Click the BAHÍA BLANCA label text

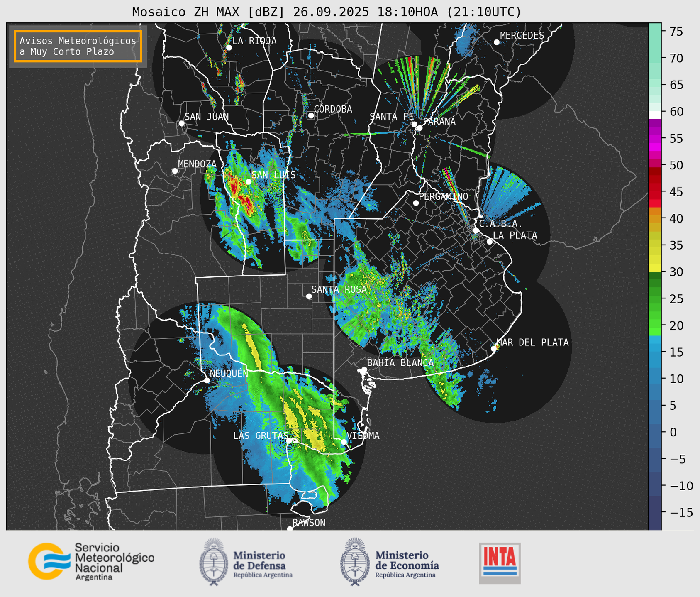click(400, 363)
